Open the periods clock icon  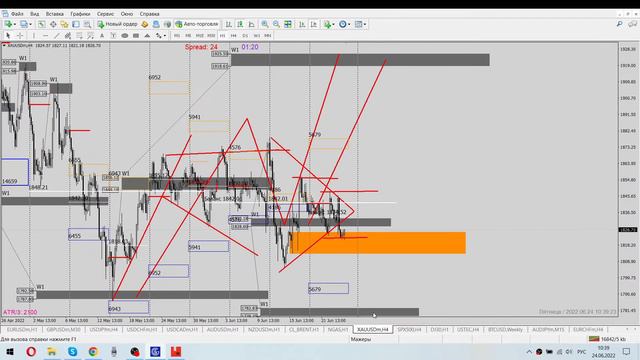343,24
